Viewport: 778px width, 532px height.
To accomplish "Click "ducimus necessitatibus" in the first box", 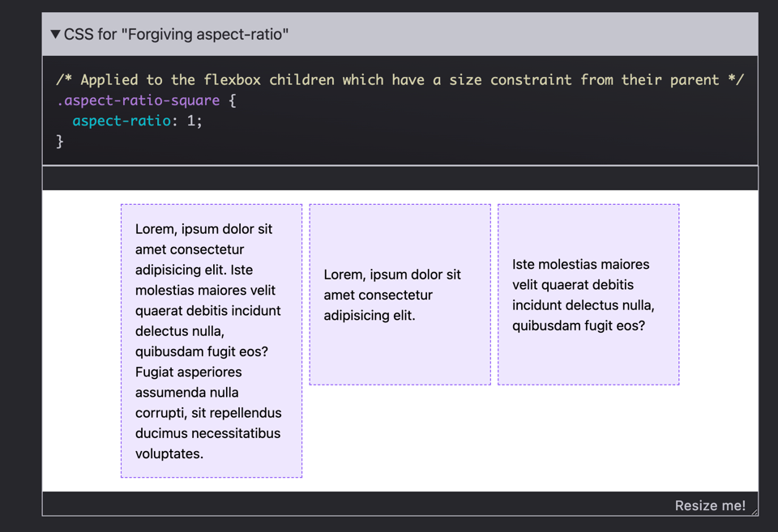I will click(207, 433).
